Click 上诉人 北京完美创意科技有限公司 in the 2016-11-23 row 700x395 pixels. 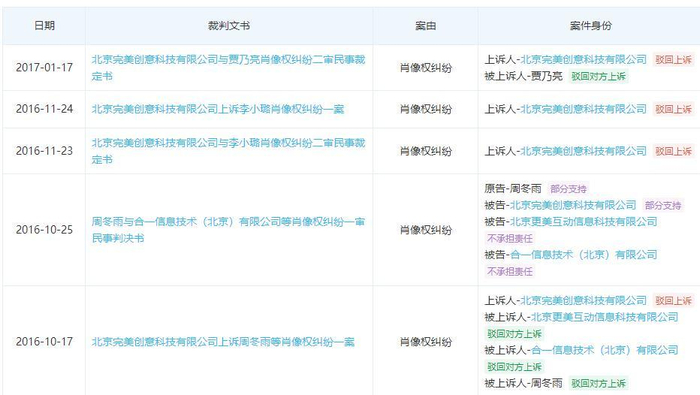(x=583, y=151)
